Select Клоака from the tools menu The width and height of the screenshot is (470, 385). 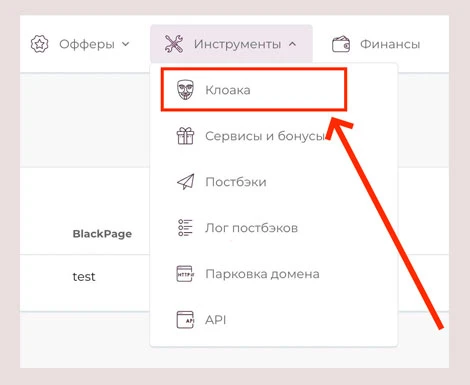pos(228,90)
